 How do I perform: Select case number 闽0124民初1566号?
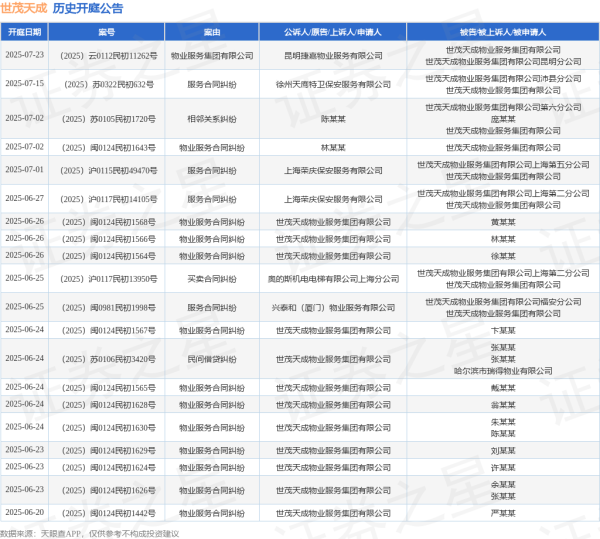(x=109, y=239)
